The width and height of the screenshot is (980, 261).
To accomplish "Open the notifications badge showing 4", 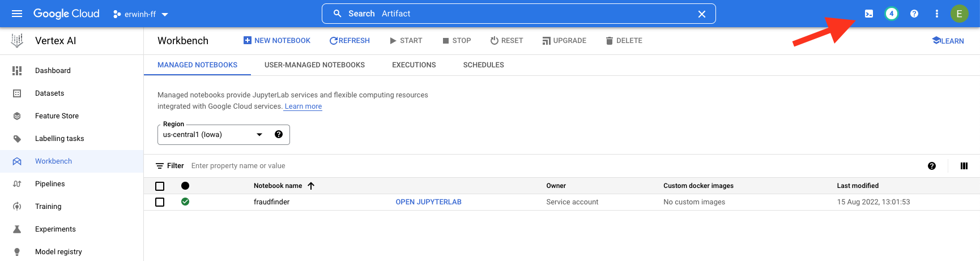I will coord(891,14).
